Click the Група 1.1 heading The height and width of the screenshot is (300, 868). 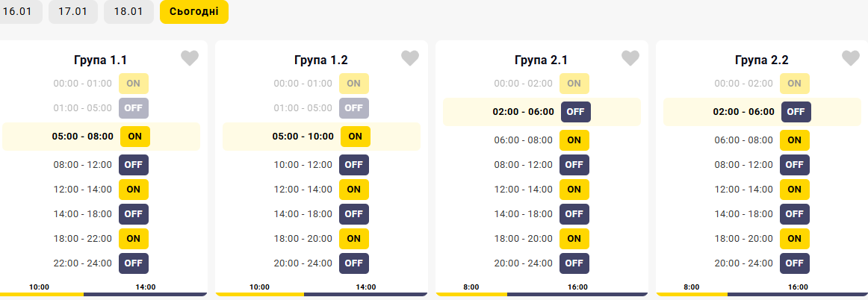tap(101, 60)
